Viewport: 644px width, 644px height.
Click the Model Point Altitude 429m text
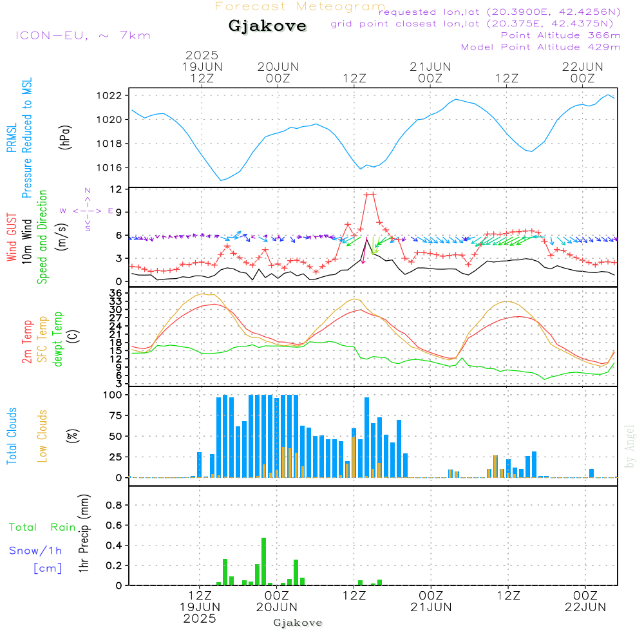pyautogui.click(x=540, y=47)
